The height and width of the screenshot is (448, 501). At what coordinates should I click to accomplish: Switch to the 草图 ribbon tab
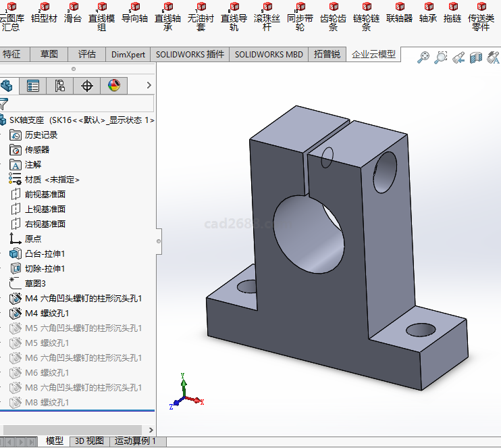[x=49, y=55]
